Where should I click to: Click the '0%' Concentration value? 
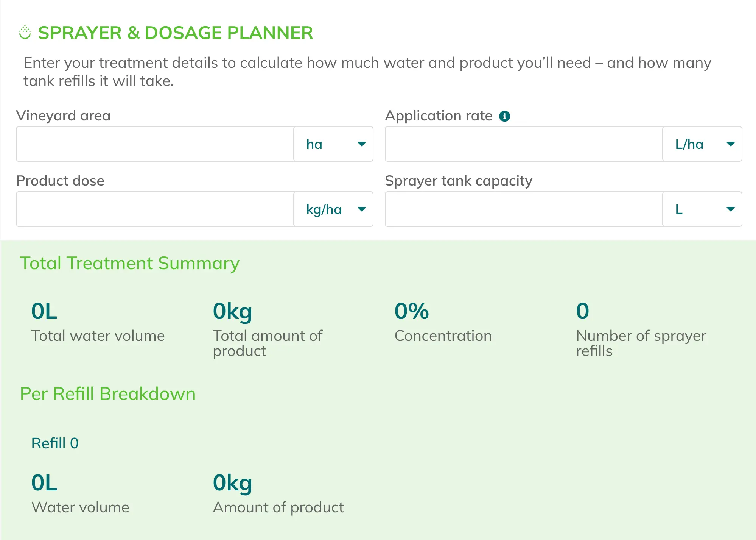(x=412, y=311)
